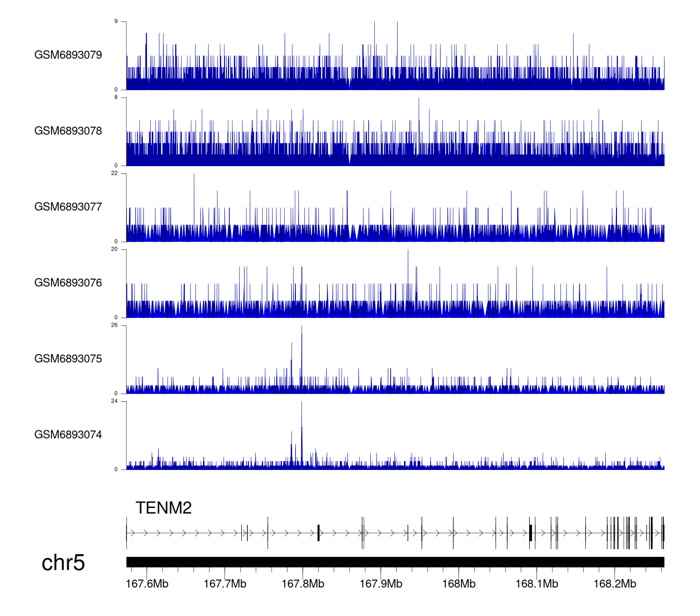700x616 pixels.
Task: Click the GSM6893077 track name
Action: (68, 207)
